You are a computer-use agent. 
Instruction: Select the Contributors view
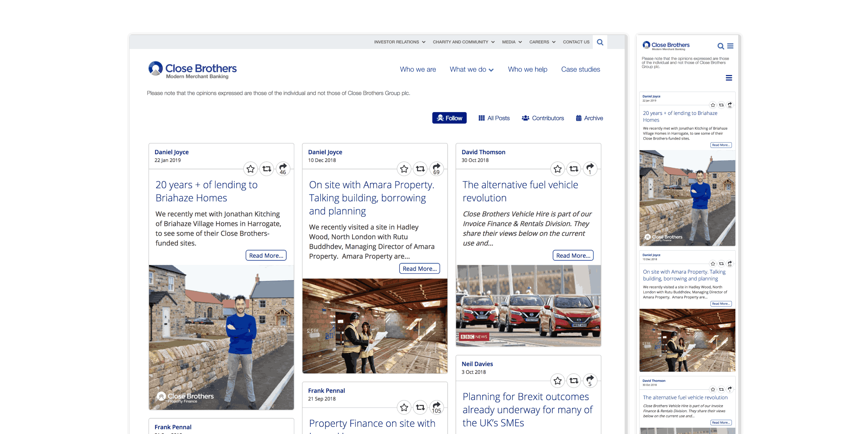coord(543,118)
